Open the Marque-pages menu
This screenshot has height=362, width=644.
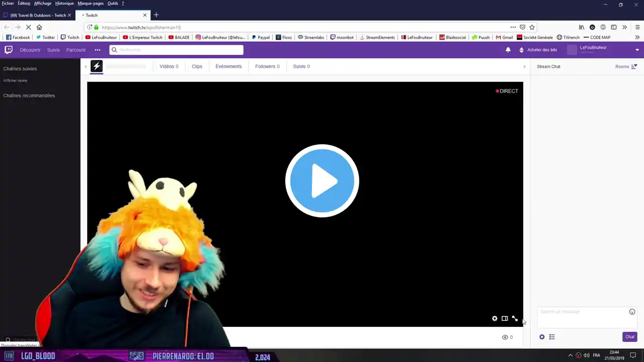coord(91,4)
